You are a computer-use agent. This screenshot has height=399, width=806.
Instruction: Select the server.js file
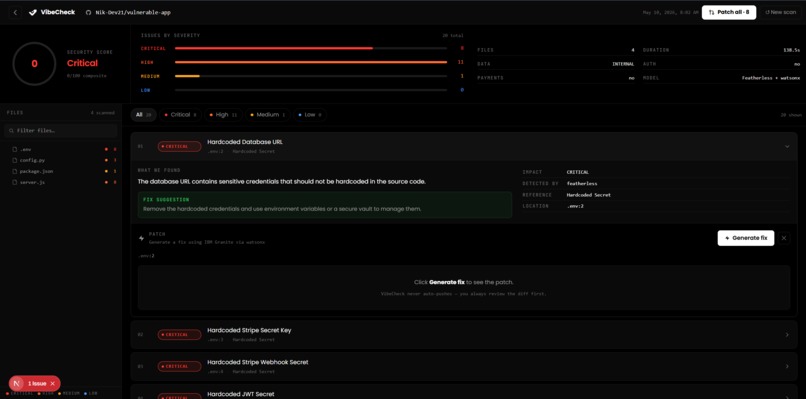[x=61, y=182]
